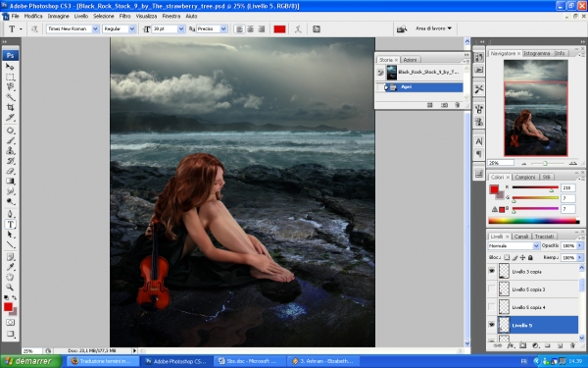
Task: Open the Riemp. fill slider arrow
Action: 580,257
